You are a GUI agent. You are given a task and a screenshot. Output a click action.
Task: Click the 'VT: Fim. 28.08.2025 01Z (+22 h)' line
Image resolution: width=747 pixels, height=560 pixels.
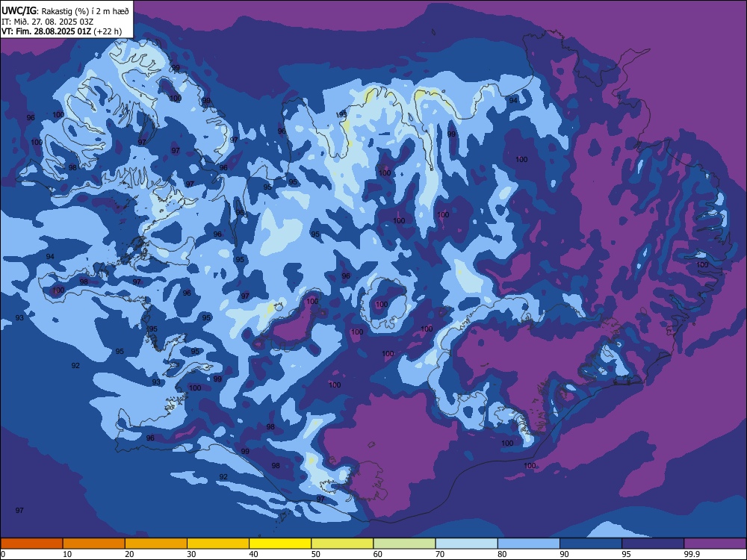tap(61, 31)
